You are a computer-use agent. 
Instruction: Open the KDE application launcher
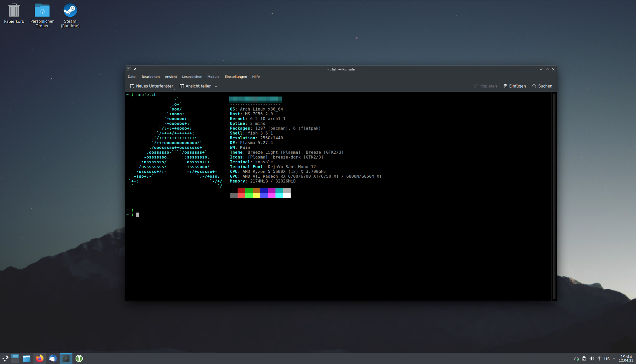pyautogui.click(x=5, y=358)
